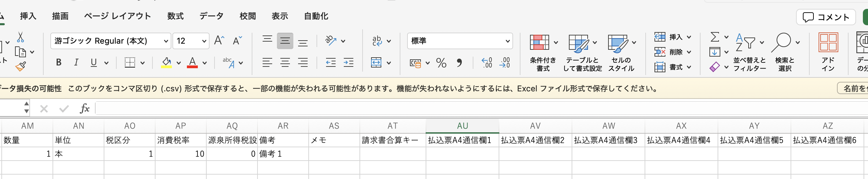Click the コメント button
Viewport: 868px width, 179px height.
point(826,17)
